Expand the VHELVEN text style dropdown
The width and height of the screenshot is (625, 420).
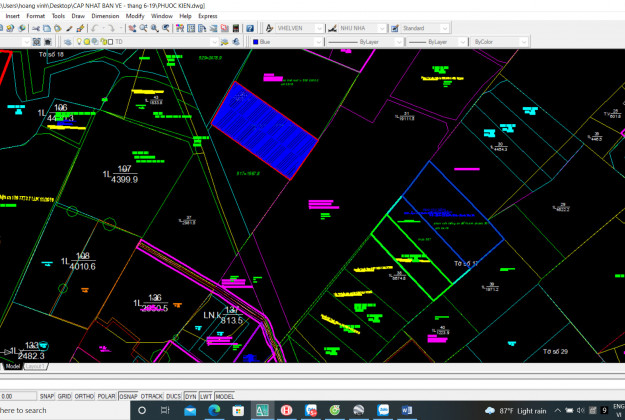[319, 28]
